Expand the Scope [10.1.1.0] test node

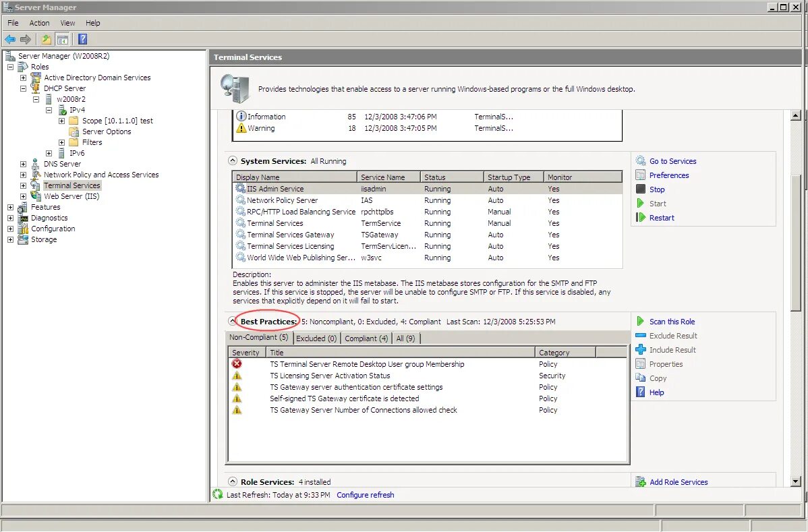[x=62, y=121]
